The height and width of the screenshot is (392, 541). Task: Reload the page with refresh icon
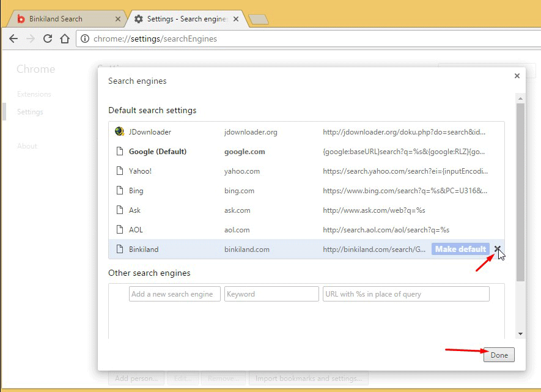[x=48, y=39]
